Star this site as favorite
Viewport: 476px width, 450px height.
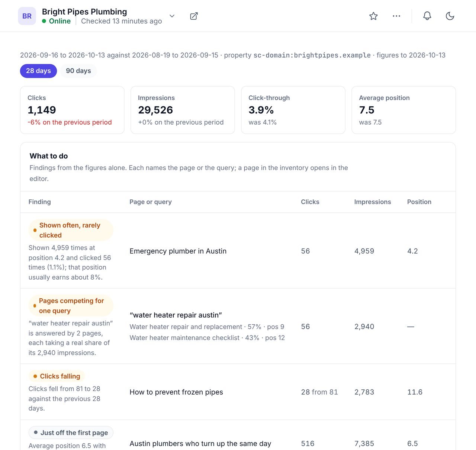click(x=373, y=16)
